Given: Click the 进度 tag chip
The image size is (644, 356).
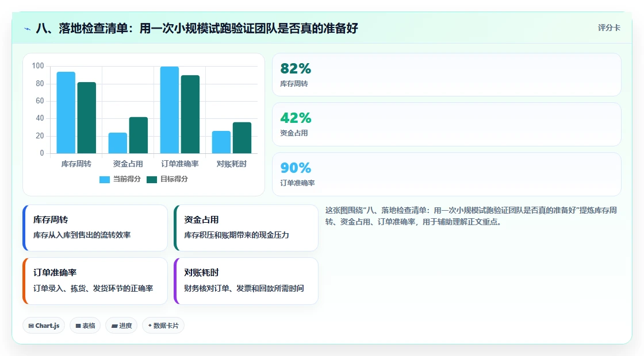Looking at the screenshot, I should click(121, 326).
